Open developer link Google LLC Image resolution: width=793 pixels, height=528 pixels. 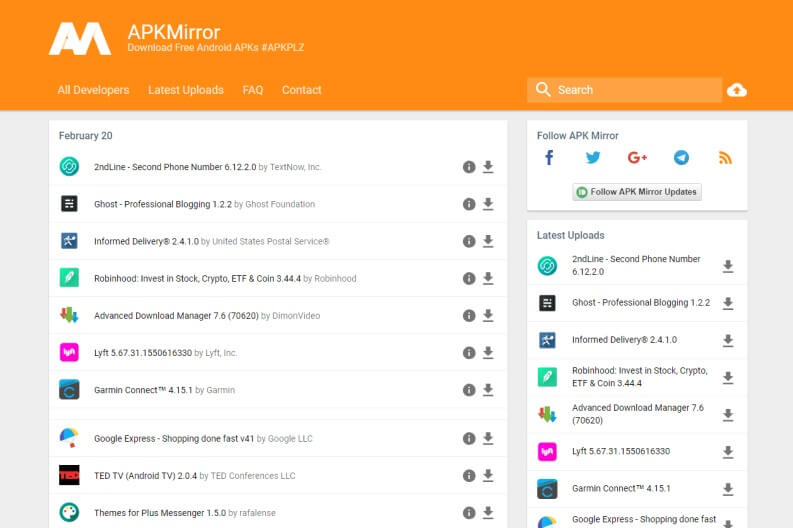290,438
